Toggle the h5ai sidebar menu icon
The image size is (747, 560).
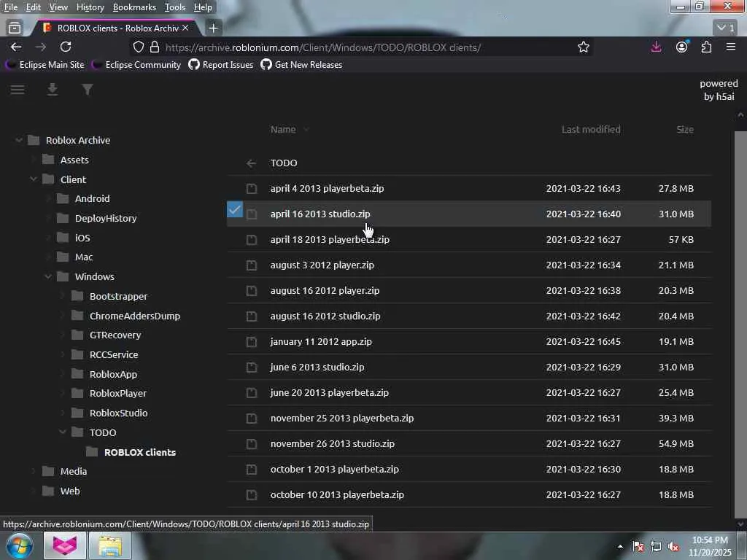(x=18, y=90)
